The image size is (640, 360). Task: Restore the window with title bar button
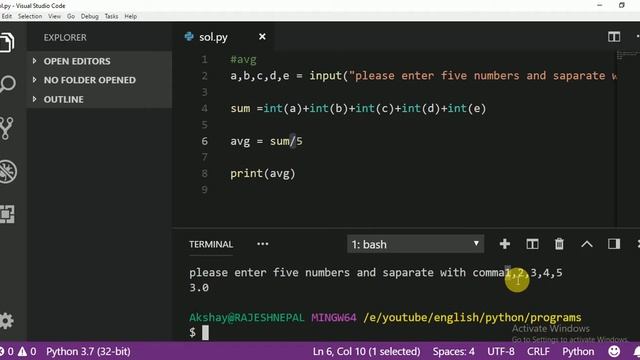622,5
